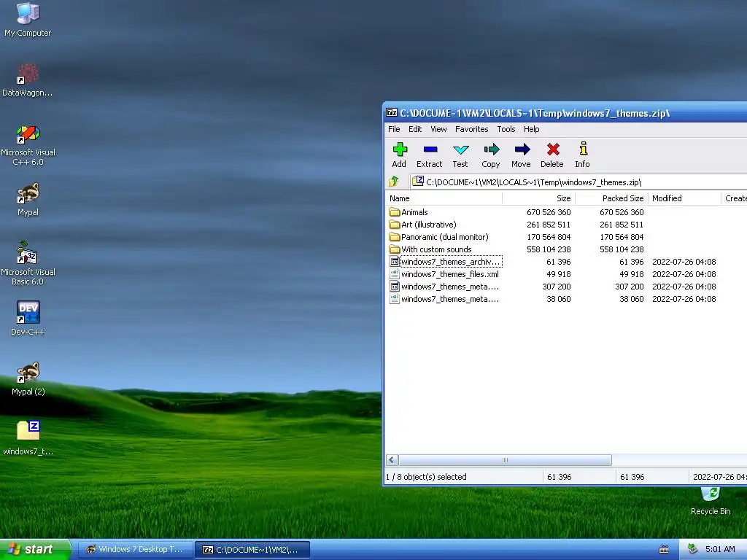Switch to Windows 7 Desktop T... taskbar button
747x560 pixels.
(135, 550)
